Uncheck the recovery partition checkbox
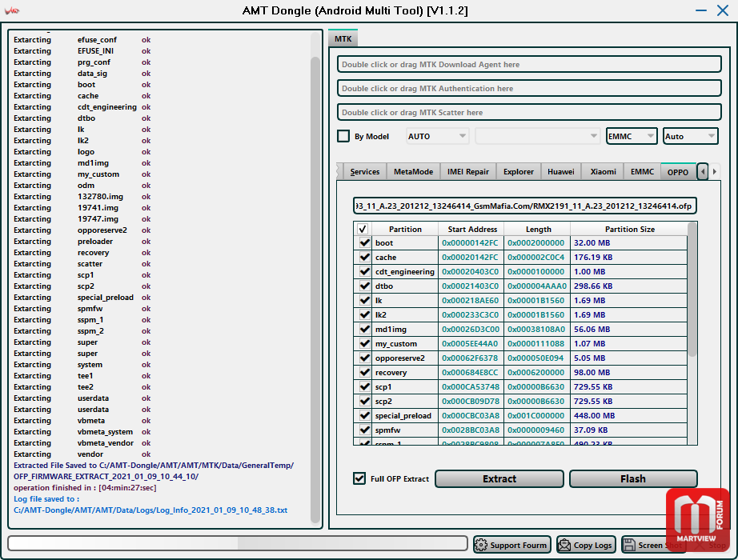Screen dimensions: 738x560 [x=365, y=372]
